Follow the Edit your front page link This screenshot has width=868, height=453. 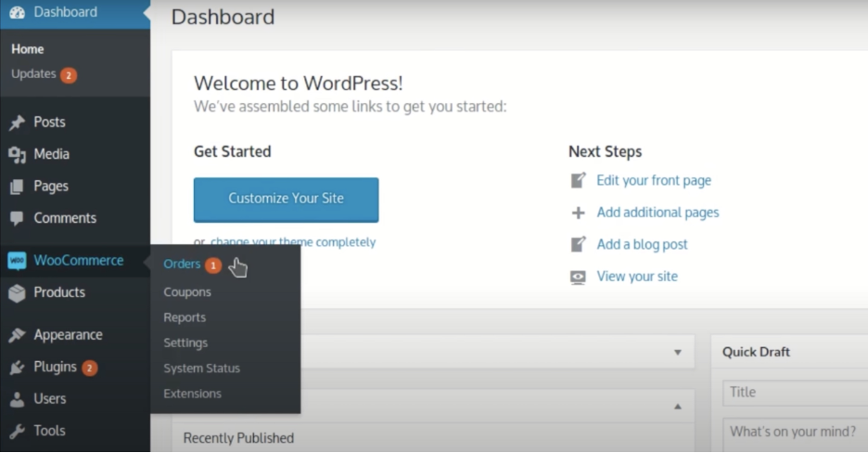coord(654,181)
